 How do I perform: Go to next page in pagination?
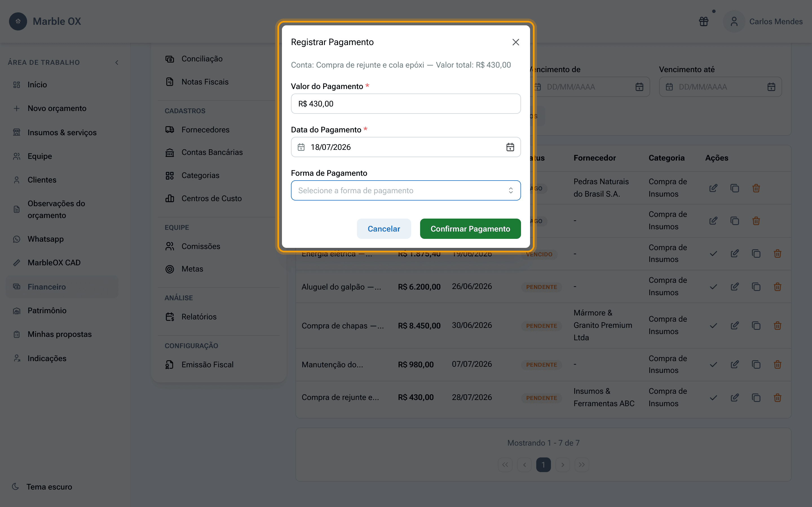pos(563,464)
